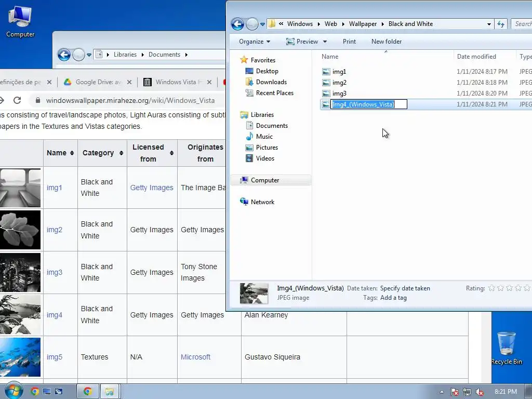Click the Forward arrow in Black and White explorer

point(252,24)
